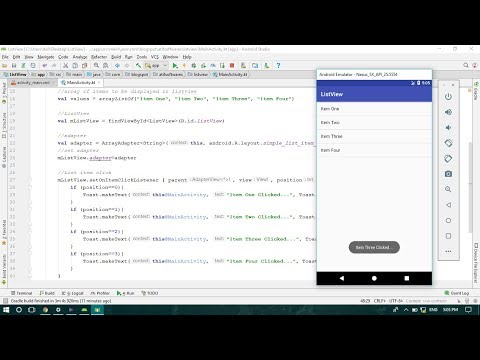Screen dimensions: 480x360
Task: Click the Cut scissors icon
Action: 66,66
